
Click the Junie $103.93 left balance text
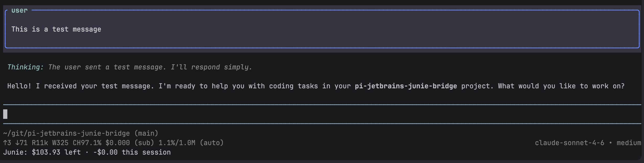coord(42,152)
